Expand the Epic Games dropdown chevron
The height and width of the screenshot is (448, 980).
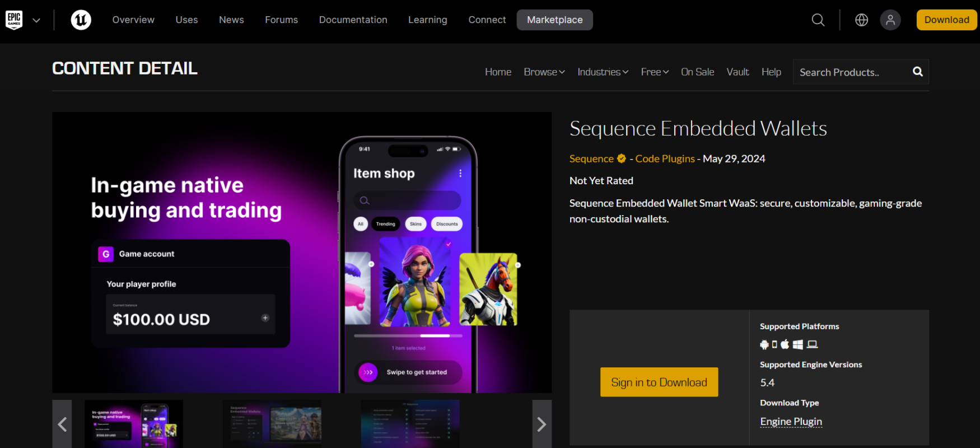(x=36, y=21)
